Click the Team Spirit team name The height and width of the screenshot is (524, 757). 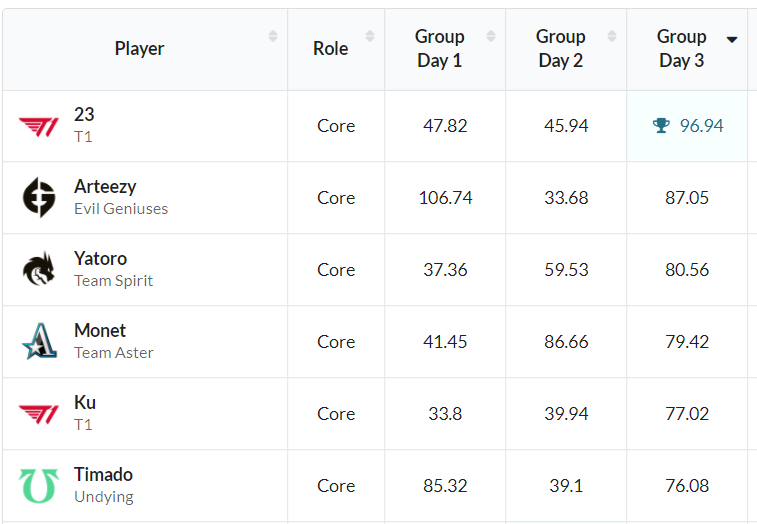(113, 281)
